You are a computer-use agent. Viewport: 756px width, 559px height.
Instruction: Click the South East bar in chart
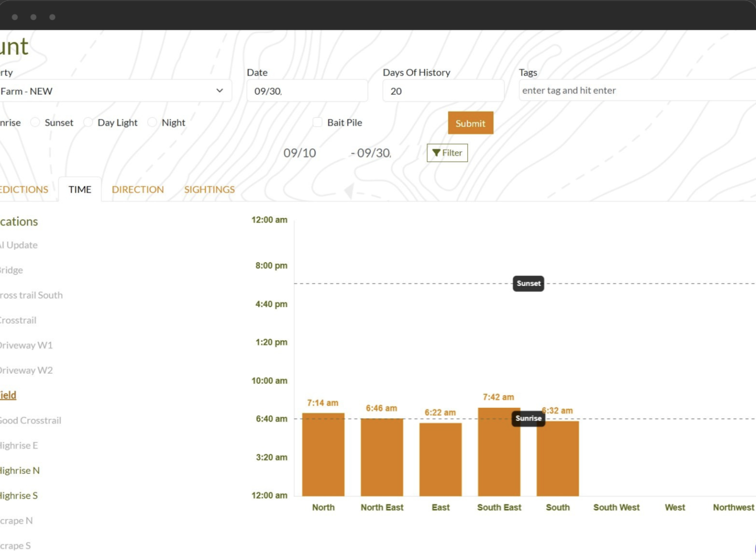pos(499,452)
